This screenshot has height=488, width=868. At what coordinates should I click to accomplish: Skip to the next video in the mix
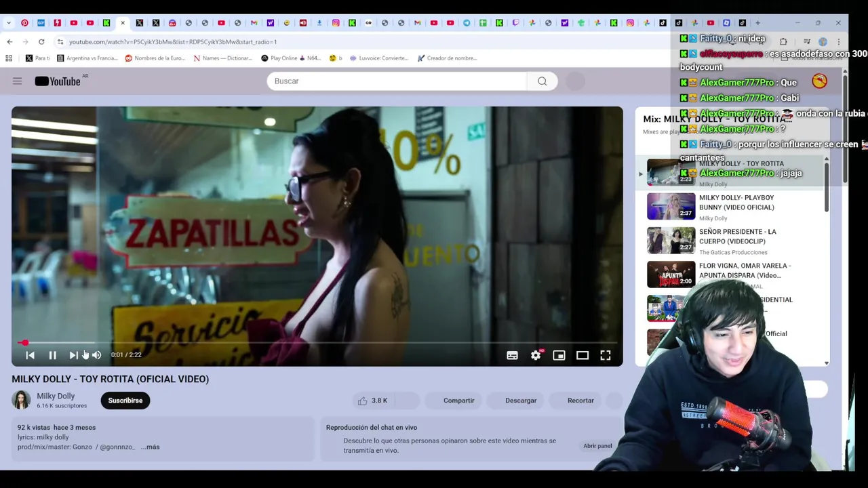73,355
